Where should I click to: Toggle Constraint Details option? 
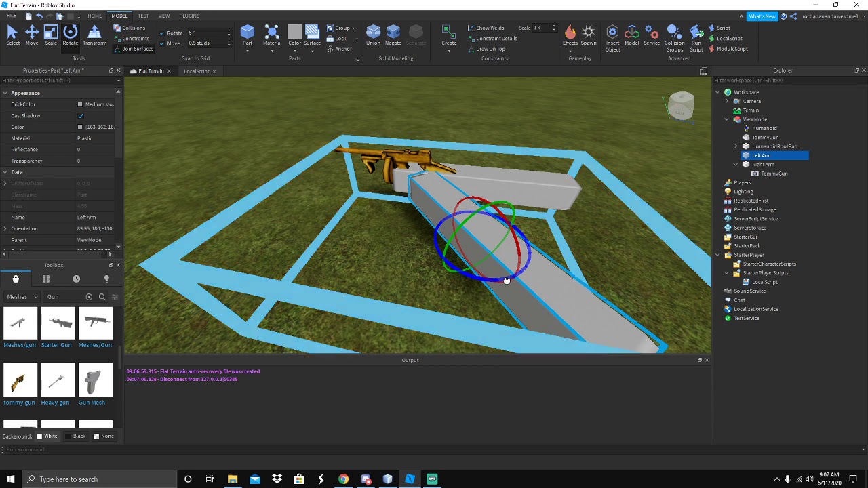coord(492,38)
